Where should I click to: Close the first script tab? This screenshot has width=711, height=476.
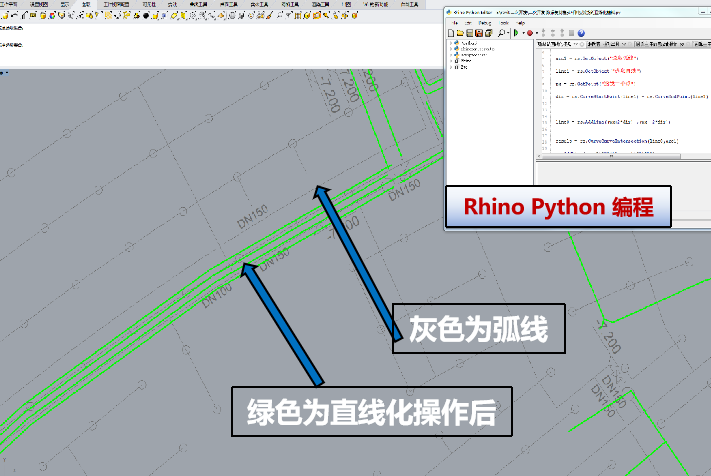click(582, 44)
